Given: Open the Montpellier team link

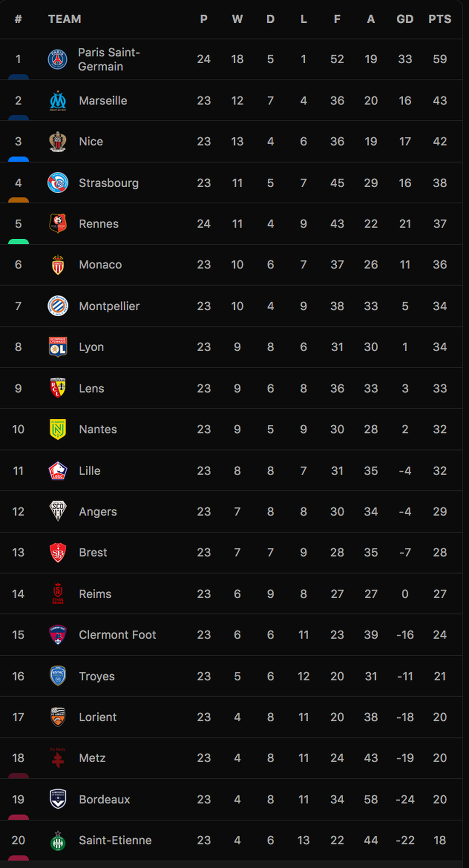Looking at the screenshot, I should tap(109, 306).
